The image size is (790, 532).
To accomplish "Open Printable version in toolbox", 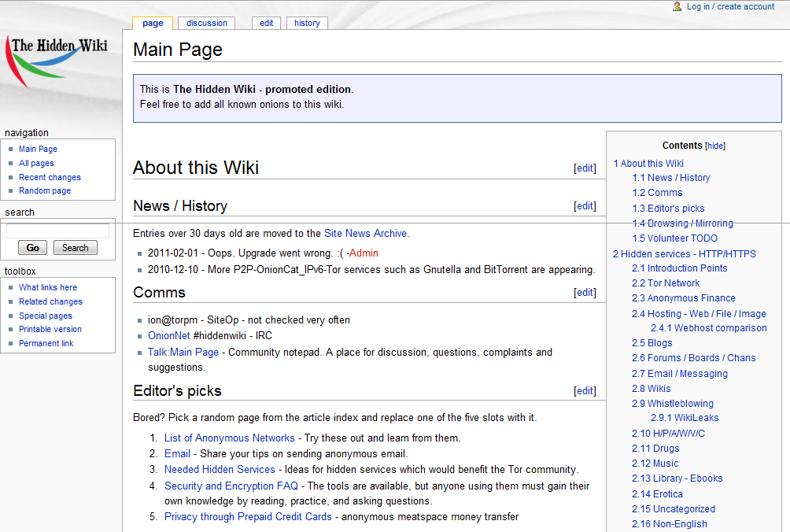I will (x=50, y=329).
